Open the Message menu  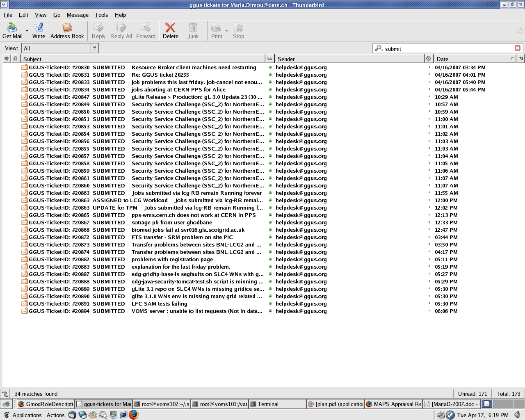click(78, 15)
